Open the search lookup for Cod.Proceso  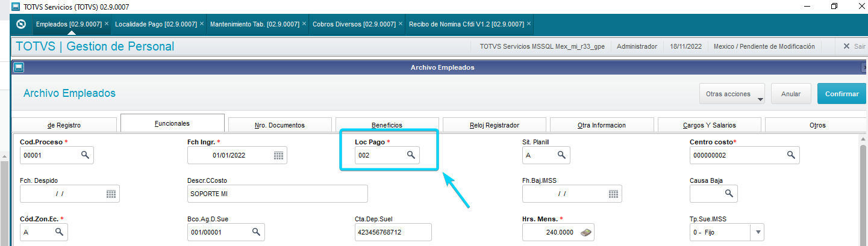pyautogui.click(x=86, y=155)
